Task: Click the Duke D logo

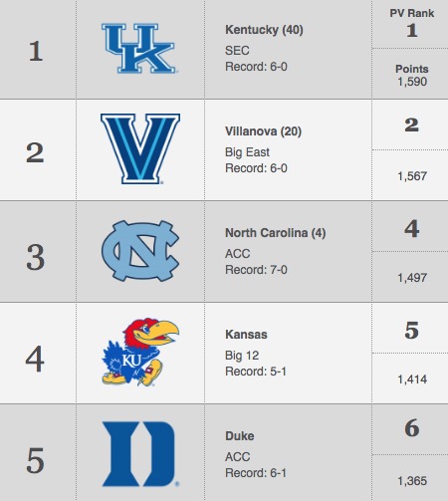Action: [x=140, y=454]
